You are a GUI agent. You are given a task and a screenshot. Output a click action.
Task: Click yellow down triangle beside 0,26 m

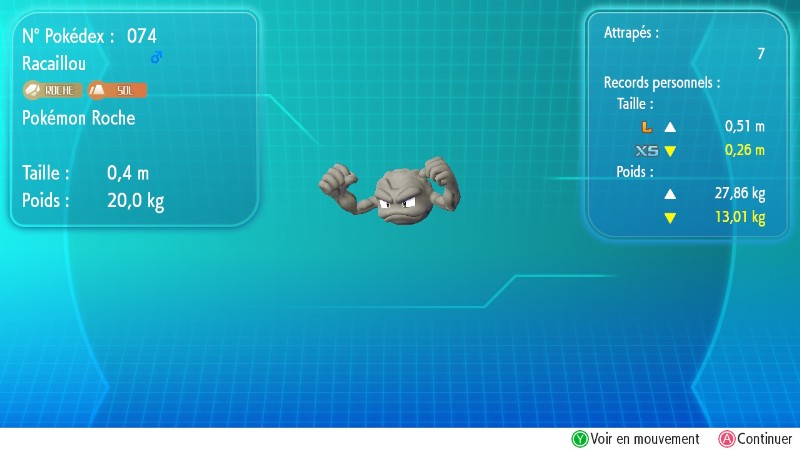[670, 151]
